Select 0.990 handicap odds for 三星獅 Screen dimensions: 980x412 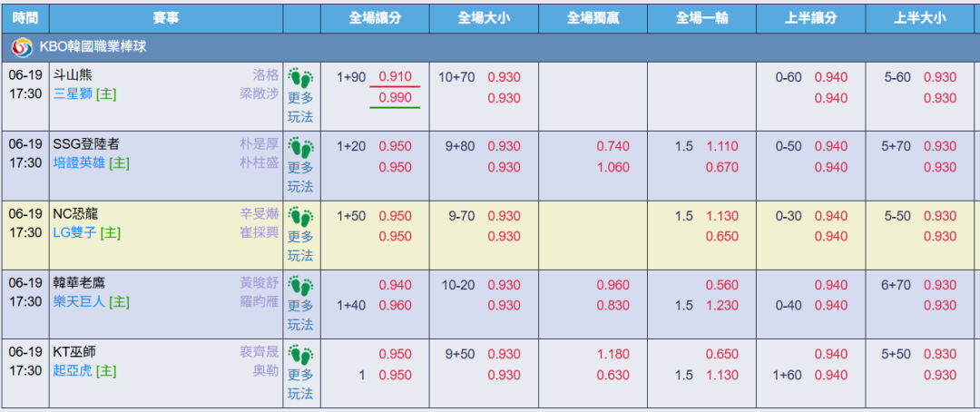pyautogui.click(x=395, y=98)
